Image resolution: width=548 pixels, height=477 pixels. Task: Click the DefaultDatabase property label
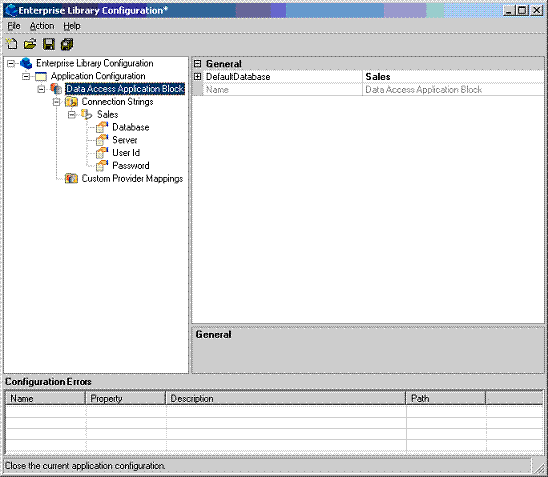tap(238, 77)
